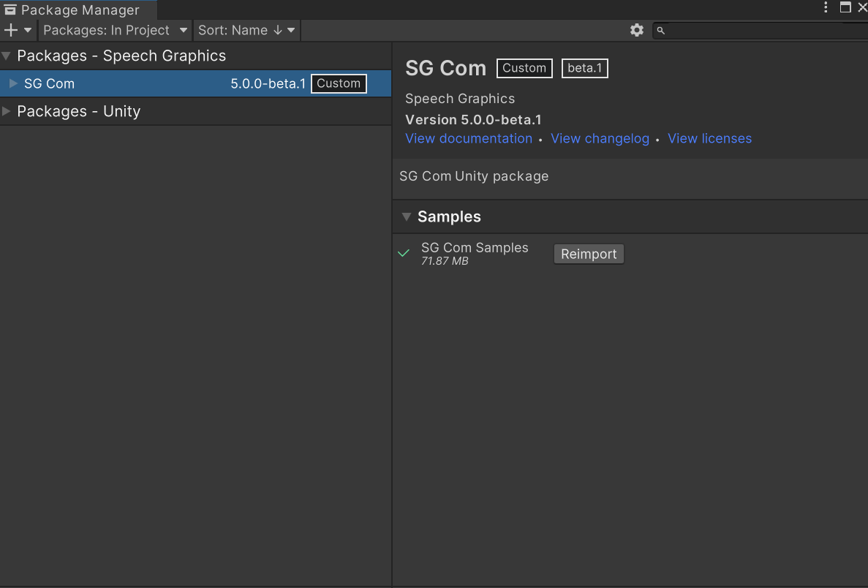Collapse the Packages - Speech Graphics section
Screen dimensions: 868x588
[7, 56]
